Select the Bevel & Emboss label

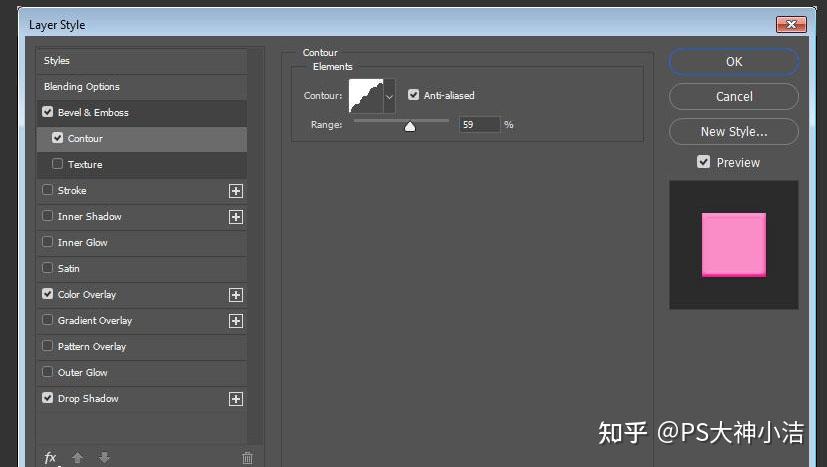pyautogui.click(x=93, y=112)
